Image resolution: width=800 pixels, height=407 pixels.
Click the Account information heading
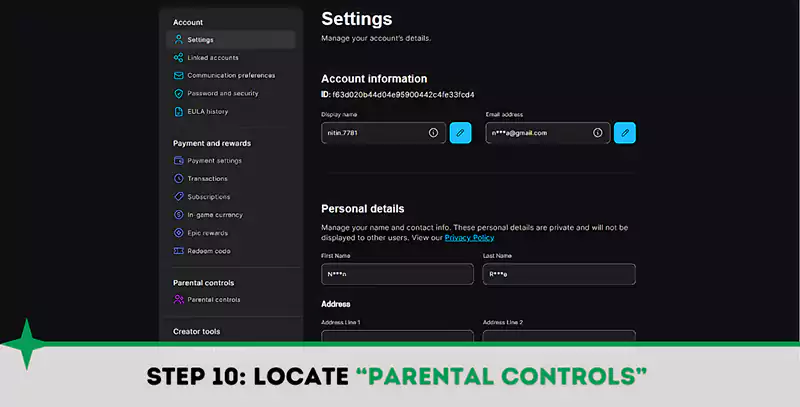click(x=374, y=79)
